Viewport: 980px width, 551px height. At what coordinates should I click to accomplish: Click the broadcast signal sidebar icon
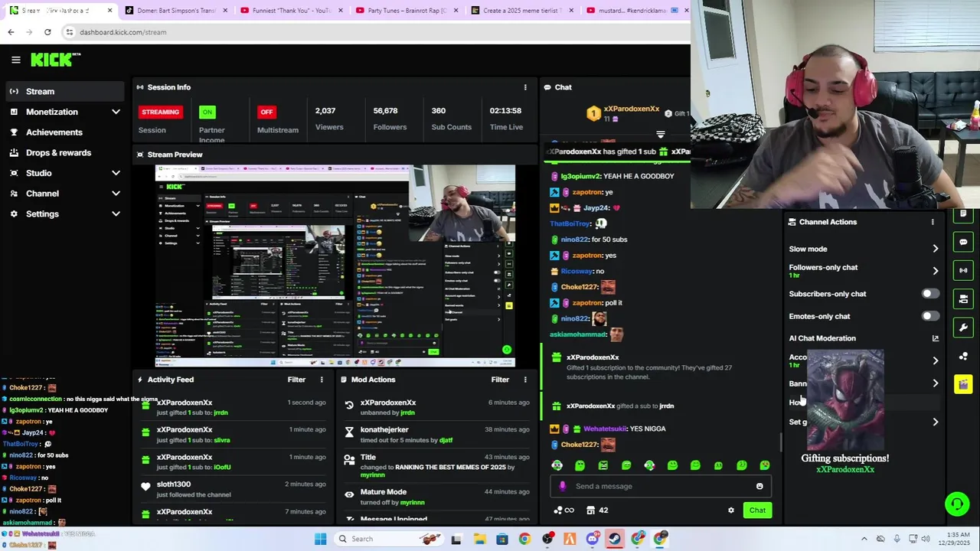pyautogui.click(x=963, y=270)
